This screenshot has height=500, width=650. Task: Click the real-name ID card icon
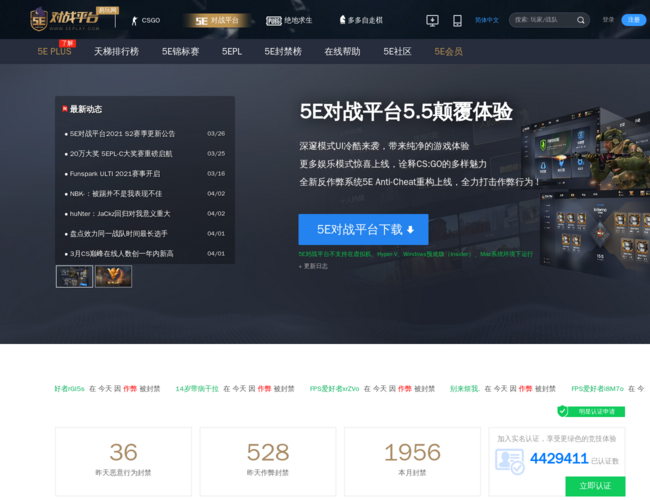pyautogui.click(x=510, y=461)
